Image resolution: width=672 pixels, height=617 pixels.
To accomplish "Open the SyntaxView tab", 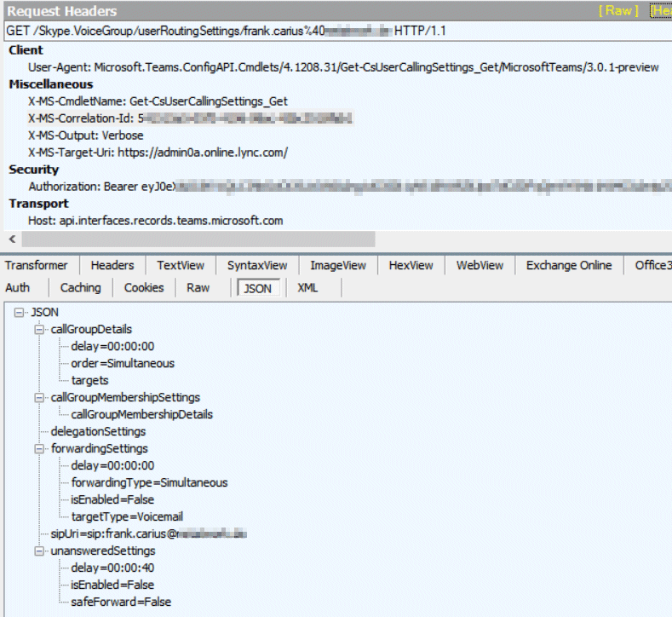I will coord(256,266).
